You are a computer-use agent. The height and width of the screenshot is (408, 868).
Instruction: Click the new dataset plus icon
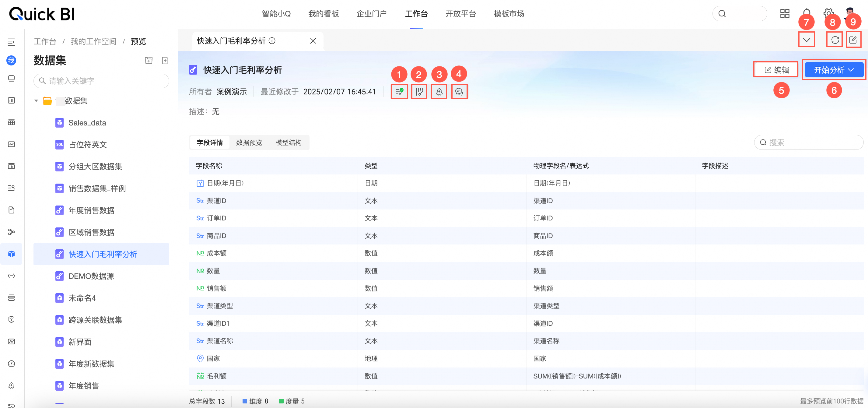coord(165,60)
